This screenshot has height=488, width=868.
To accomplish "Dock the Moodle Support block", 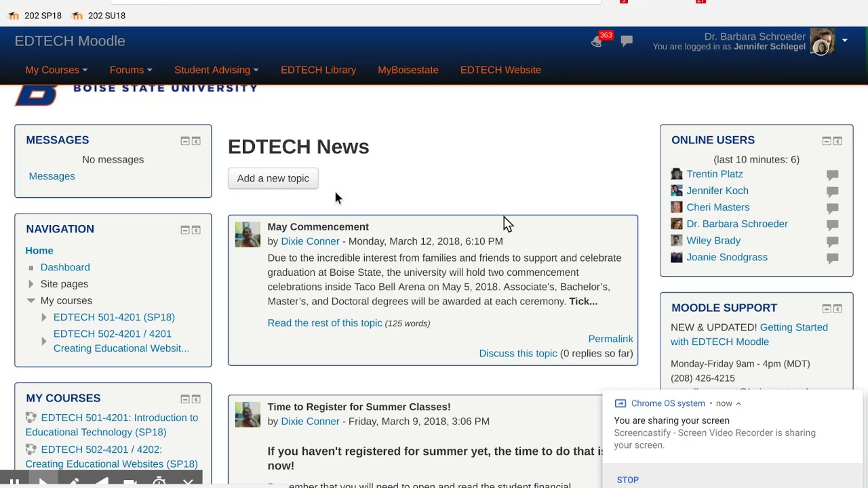I will [837, 308].
